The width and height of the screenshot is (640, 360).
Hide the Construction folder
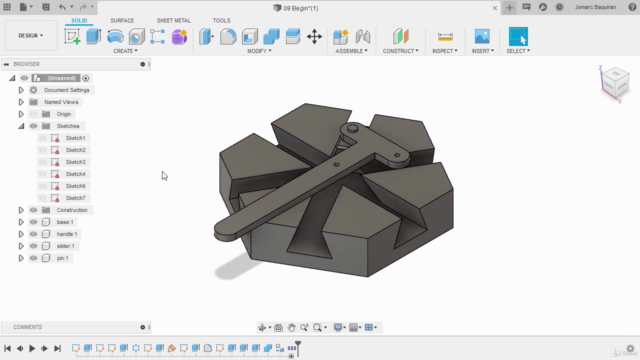pyautogui.click(x=33, y=210)
